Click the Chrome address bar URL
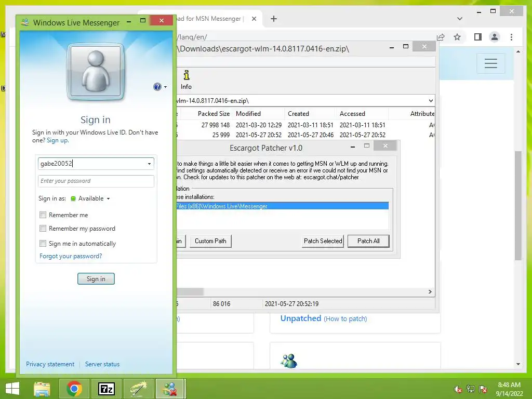This screenshot has width=532, height=399. click(192, 37)
